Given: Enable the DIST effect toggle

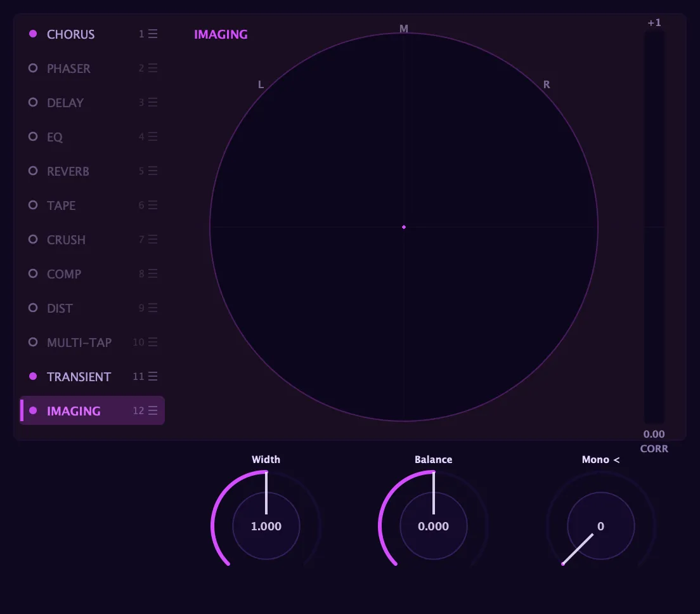Looking at the screenshot, I should coord(33,308).
